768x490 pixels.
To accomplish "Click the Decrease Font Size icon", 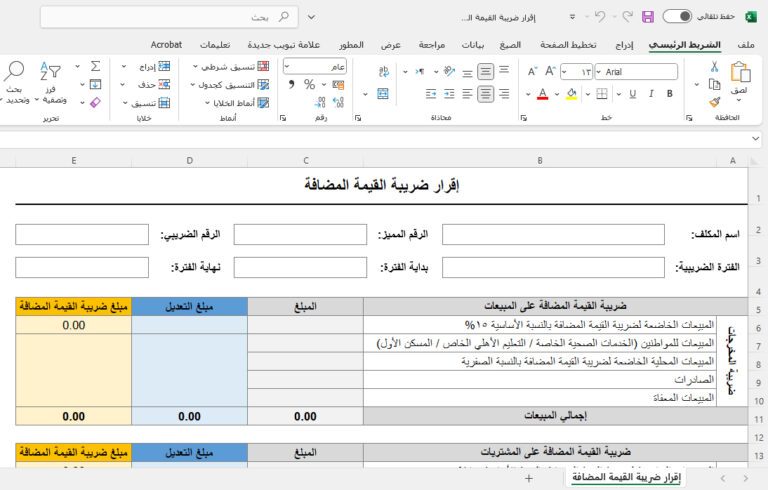I will tap(532, 72).
